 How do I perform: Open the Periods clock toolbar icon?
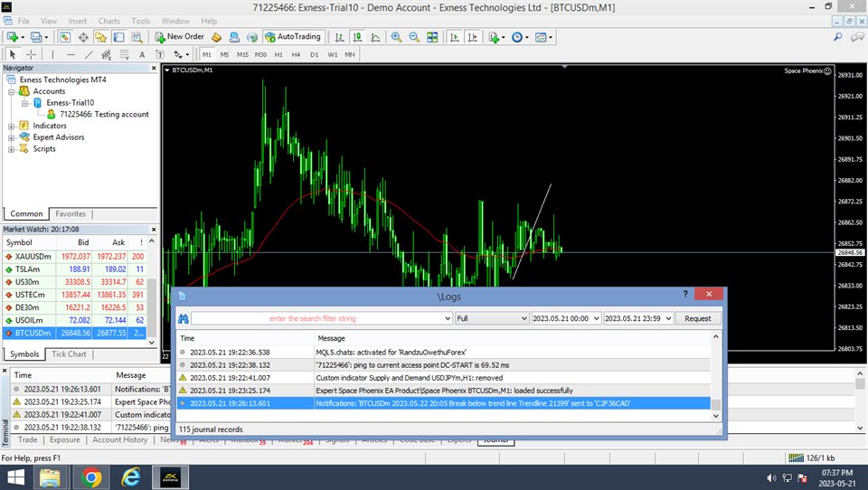click(517, 37)
